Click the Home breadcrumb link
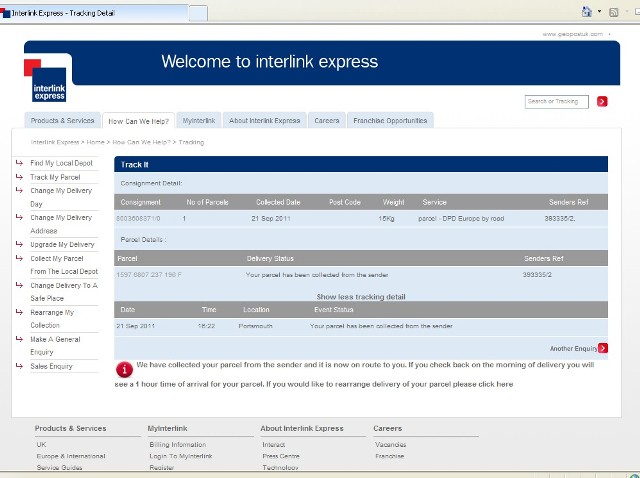The width and height of the screenshot is (640, 478). [x=96, y=142]
